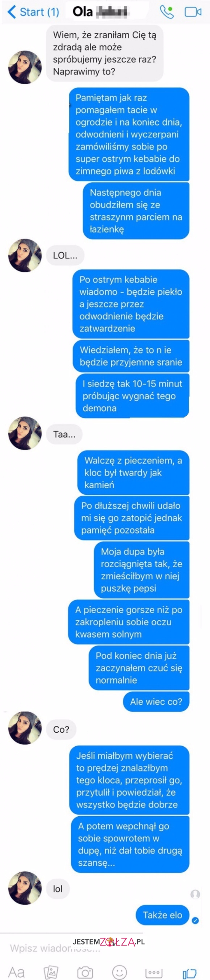Tap the Aa text formatting icon
Screen dimensions: 210x980
pyautogui.click(x=16, y=972)
